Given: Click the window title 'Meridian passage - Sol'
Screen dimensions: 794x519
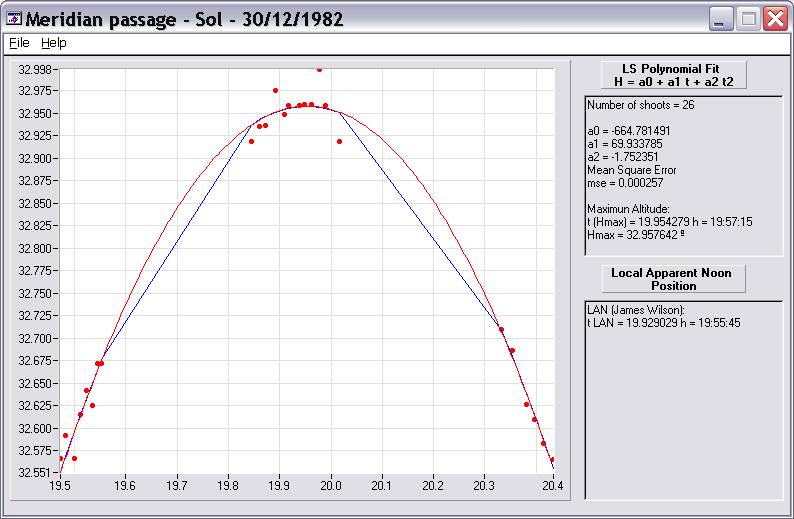Looking at the screenshot, I should (185, 19).
